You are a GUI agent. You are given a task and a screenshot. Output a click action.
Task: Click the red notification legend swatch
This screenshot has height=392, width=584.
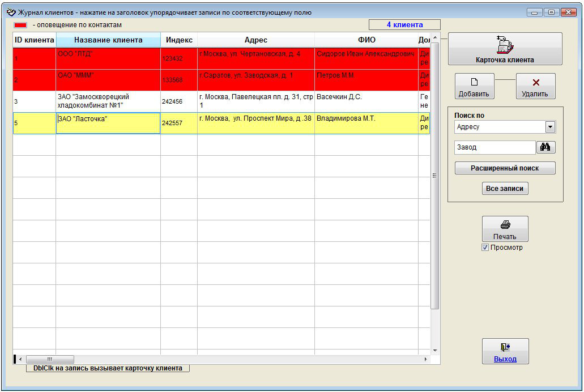click(20, 25)
